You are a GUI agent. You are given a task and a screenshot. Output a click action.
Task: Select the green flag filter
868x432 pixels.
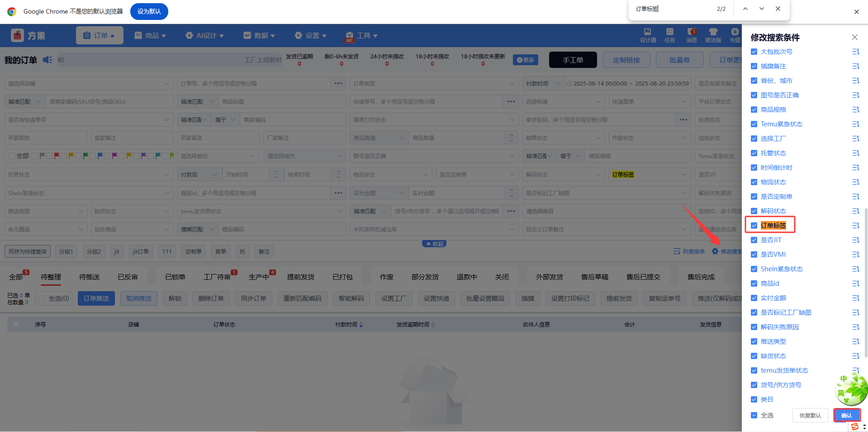[x=85, y=156]
